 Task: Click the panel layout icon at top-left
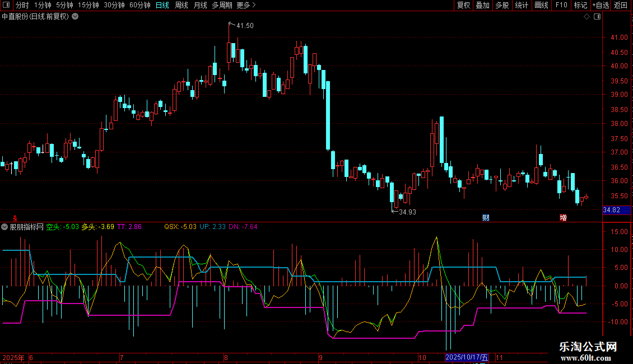click(x=7, y=5)
